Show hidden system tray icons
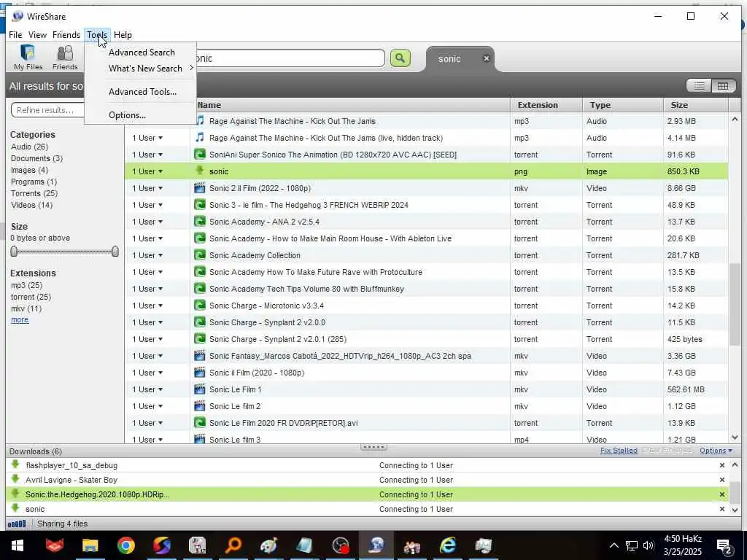747x560 pixels. pyautogui.click(x=614, y=545)
